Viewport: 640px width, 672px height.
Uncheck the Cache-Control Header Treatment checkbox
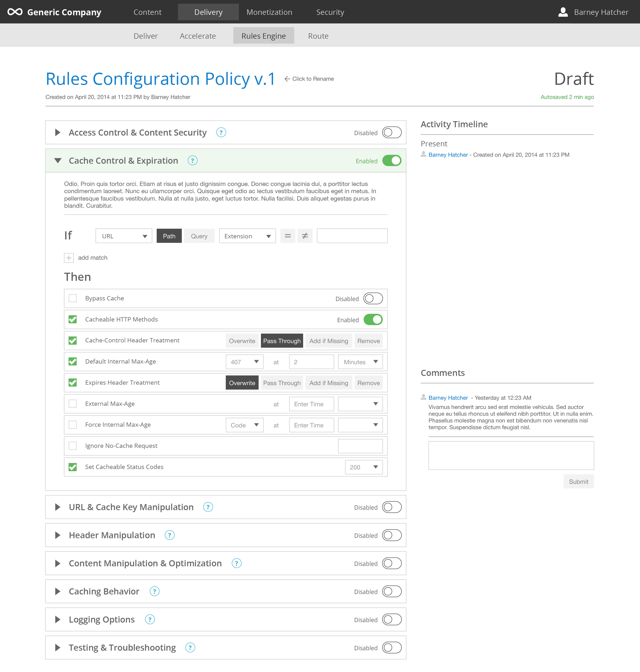[x=73, y=341]
